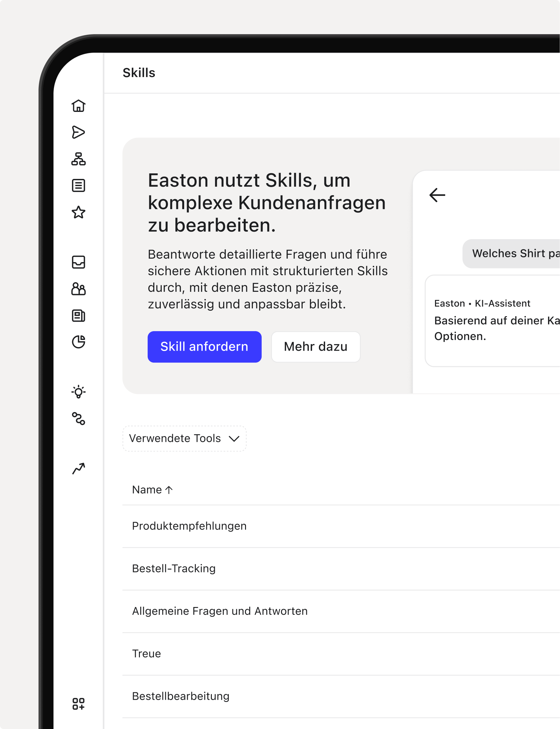Image resolution: width=560 pixels, height=729 pixels.
Task: Open the pie chart reports icon
Action: click(78, 342)
